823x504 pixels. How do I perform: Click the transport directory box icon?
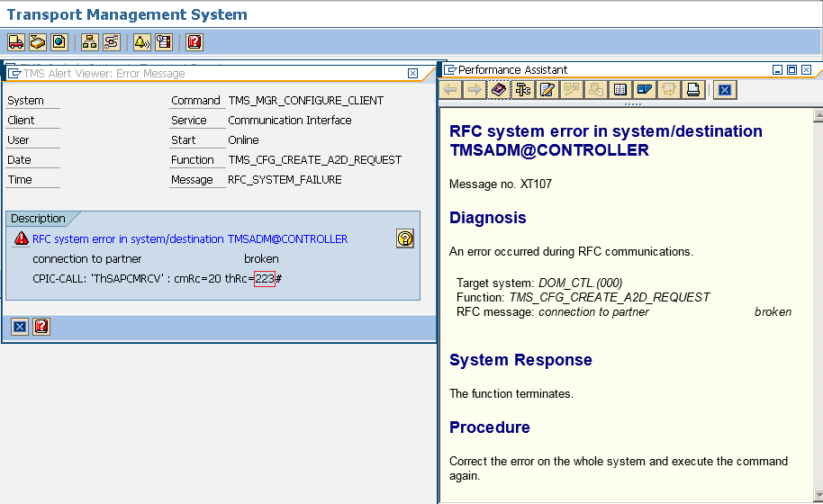pos(37,42)
